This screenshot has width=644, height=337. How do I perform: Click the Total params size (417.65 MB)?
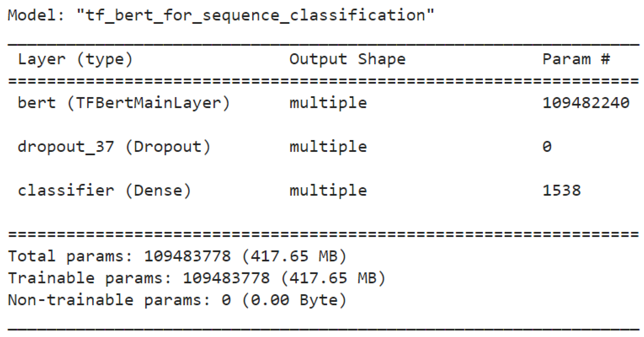point(294,257)
